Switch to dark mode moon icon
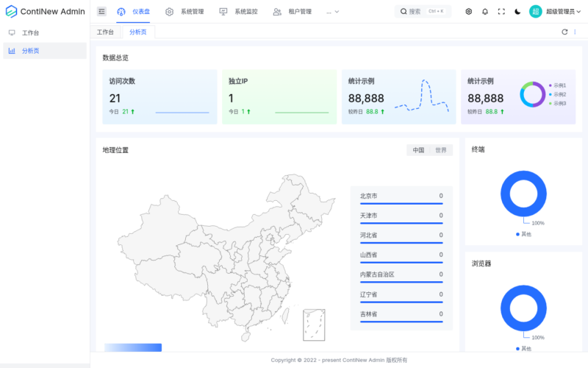Image resolution: width=588 pixels, height=368 pixels. [517, 12]
